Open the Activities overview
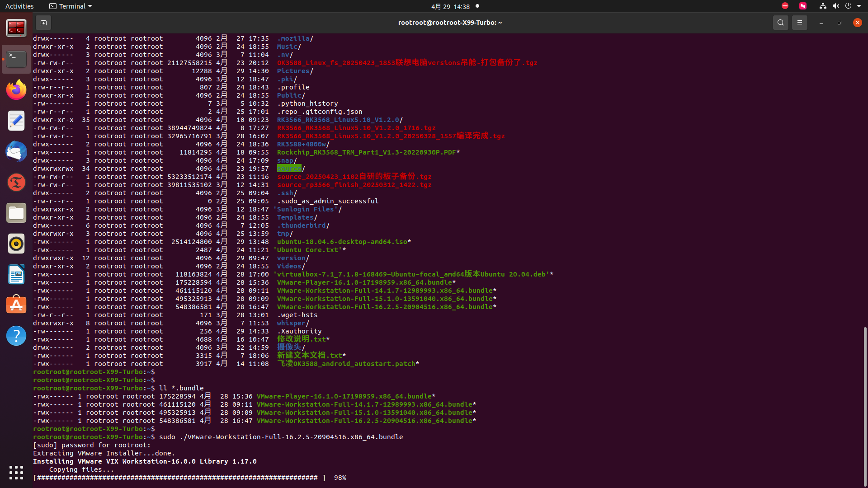 tap(19, 6)
